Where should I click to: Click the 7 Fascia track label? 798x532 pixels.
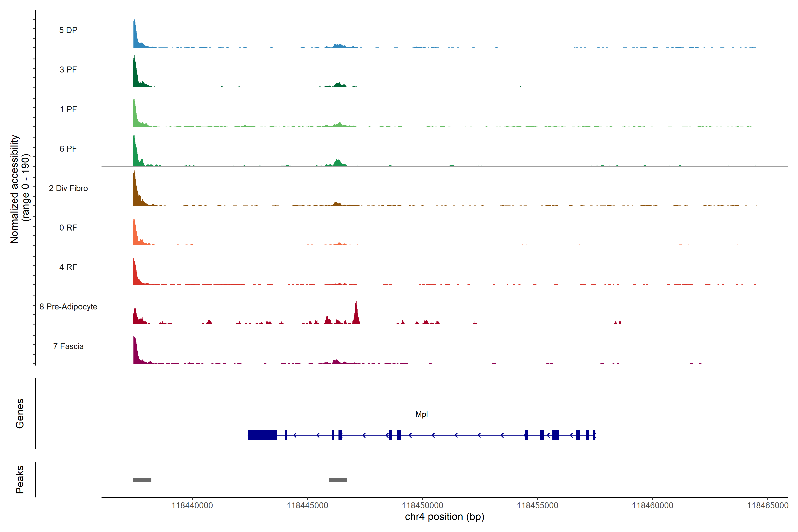[68, 346]
